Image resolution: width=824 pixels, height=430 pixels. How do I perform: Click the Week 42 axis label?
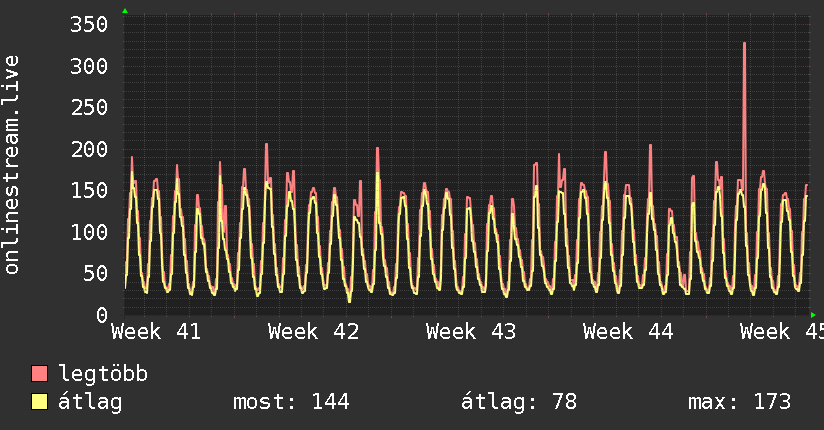313,332
